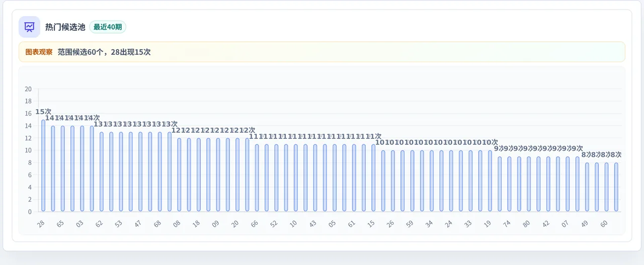Click the bar for number 74

pos(509,184)
